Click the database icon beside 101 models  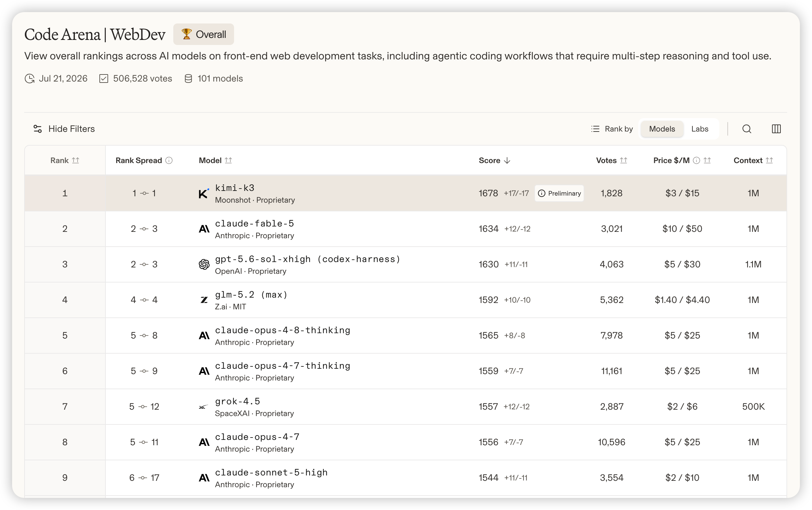coord(188,79)
